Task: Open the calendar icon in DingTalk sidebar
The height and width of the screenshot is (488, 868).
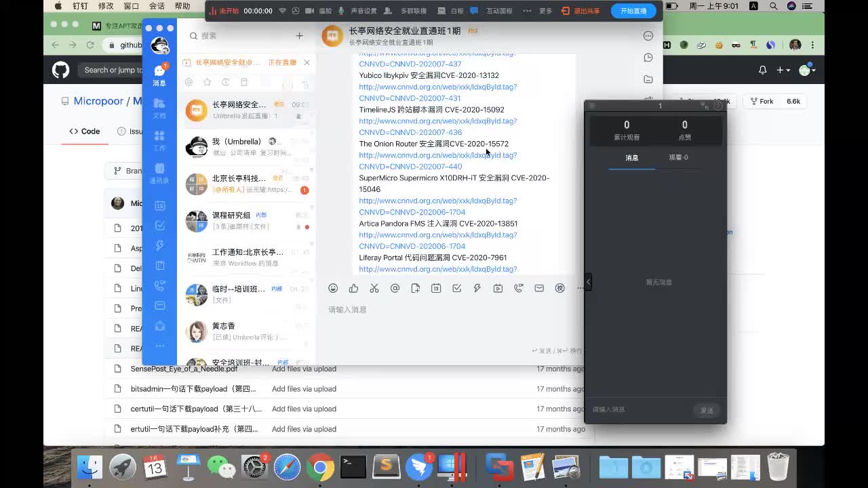Action: click(160, 205)
